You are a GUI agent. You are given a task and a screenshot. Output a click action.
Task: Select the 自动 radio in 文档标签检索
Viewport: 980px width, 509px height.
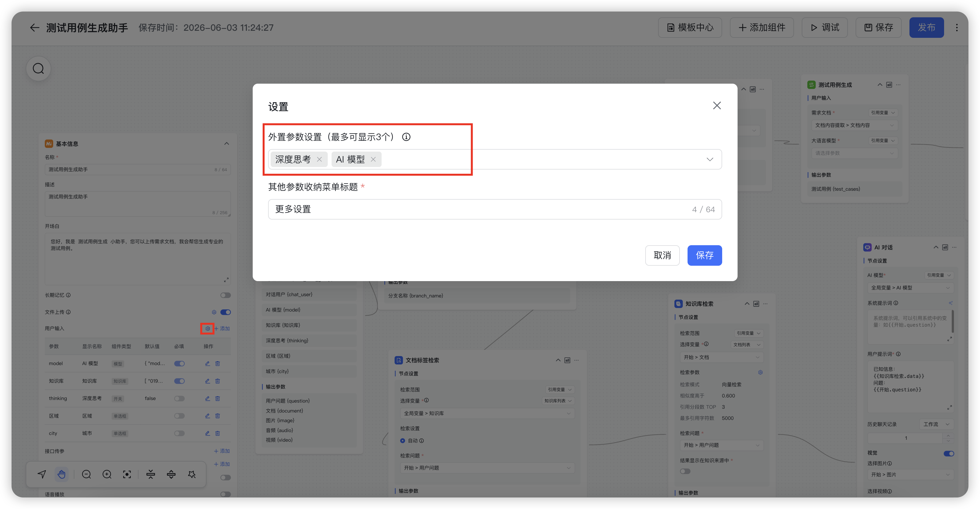tap(402, 441)
